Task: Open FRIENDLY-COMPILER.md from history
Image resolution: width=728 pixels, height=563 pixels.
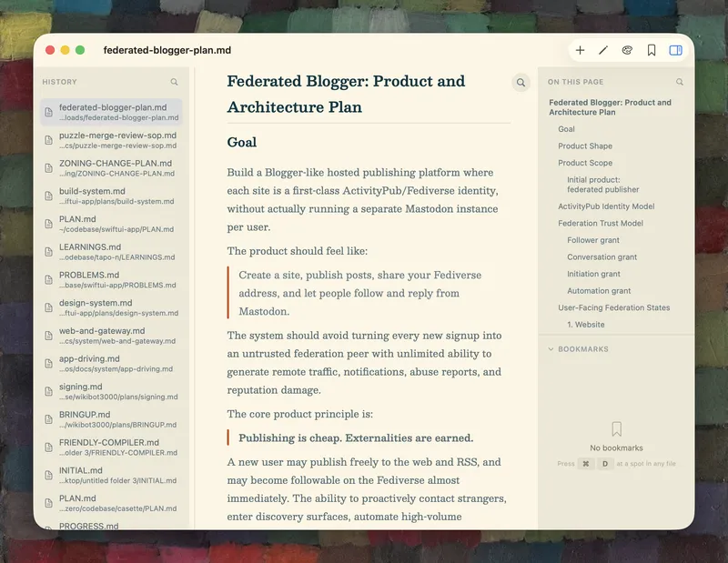Action: [x=111, y=447]
